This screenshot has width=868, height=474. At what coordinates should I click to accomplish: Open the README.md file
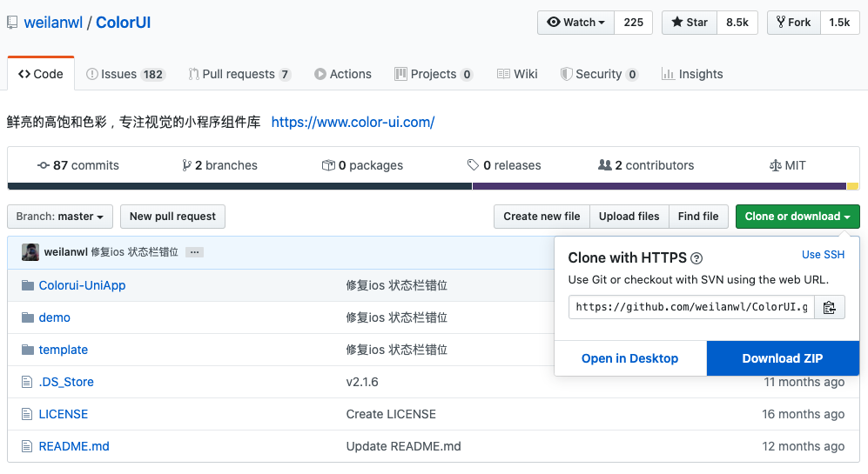pyautogui.click(x=74, y=446)
